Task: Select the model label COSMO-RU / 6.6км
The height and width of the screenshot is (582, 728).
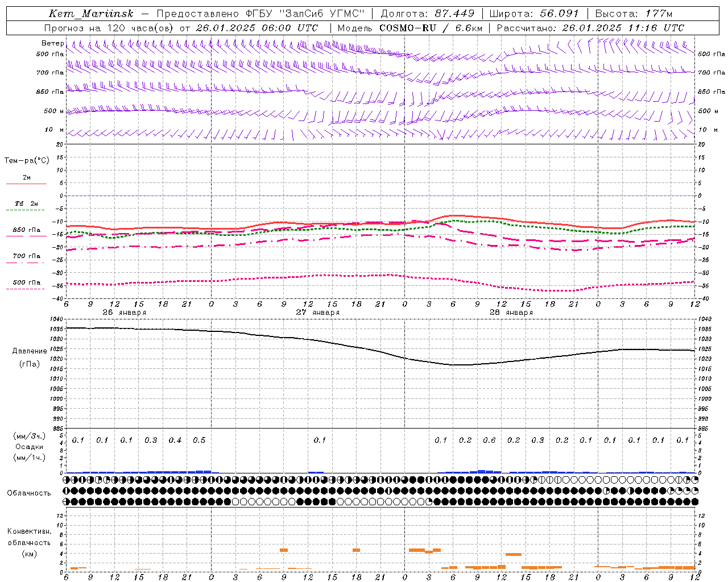Action: click(431, 28)
